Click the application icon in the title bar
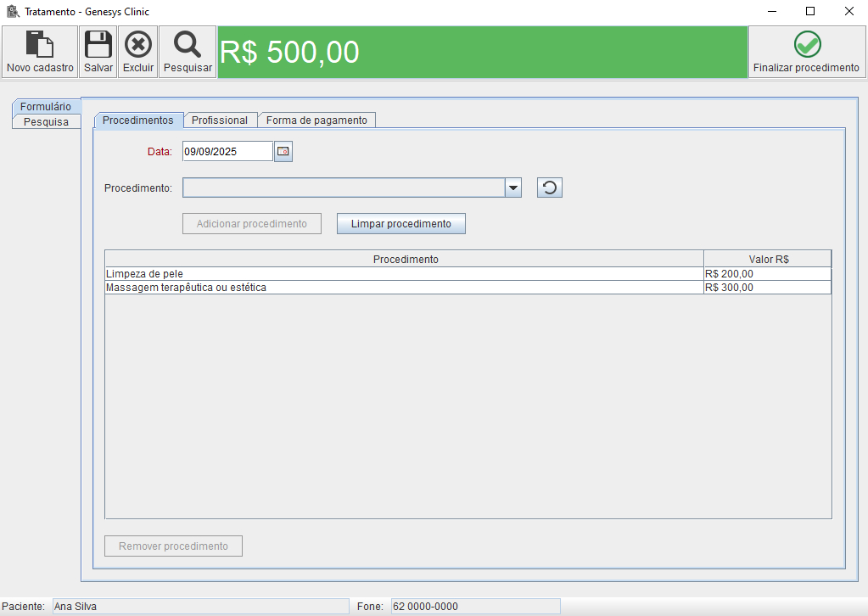Screen dimensions: 868x616 pyautogui.click(x=13, y=12)
